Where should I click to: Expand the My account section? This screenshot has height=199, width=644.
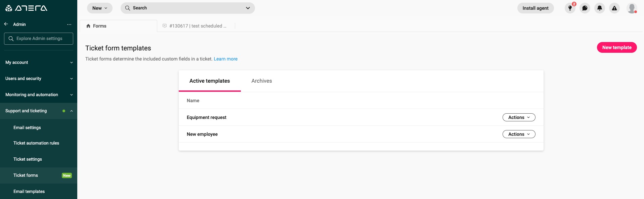point(39,63)
